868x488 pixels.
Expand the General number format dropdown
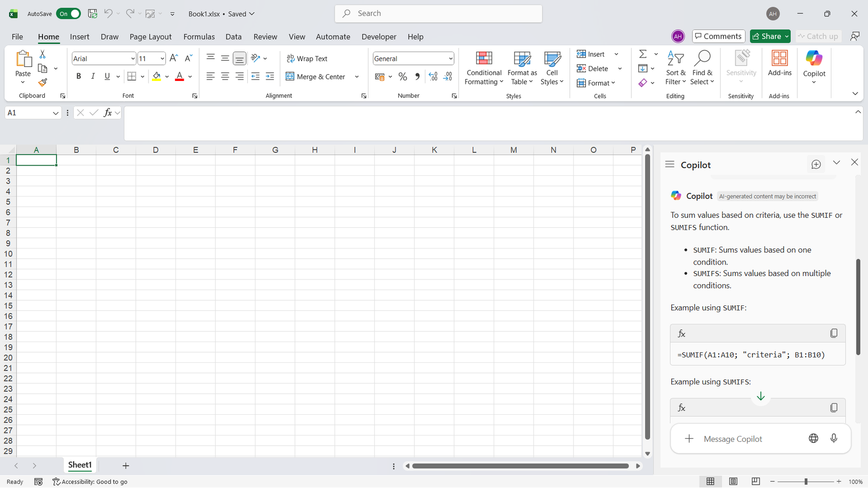click(x=450, y=59)
